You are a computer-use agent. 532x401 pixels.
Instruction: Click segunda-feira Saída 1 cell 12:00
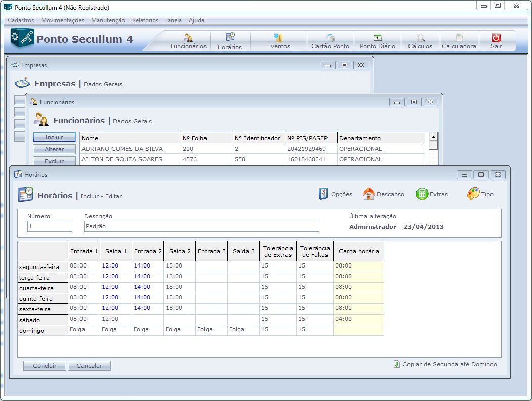pos(116,266)
